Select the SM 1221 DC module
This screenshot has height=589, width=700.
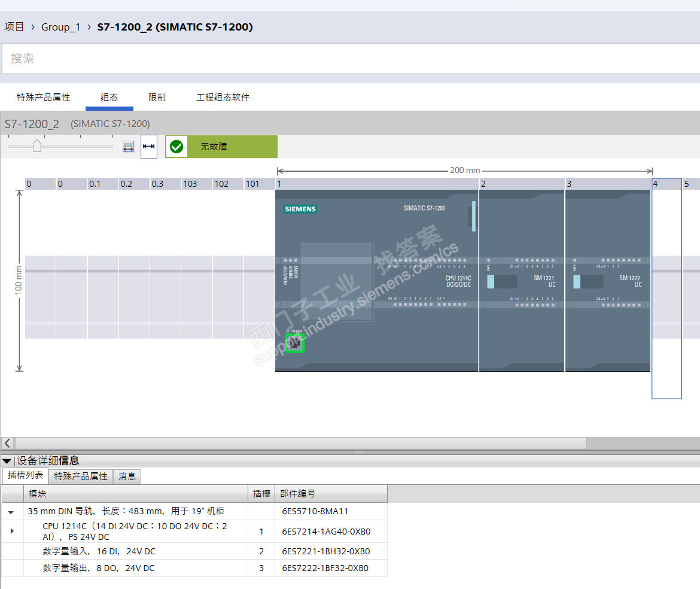pos(522,281)
